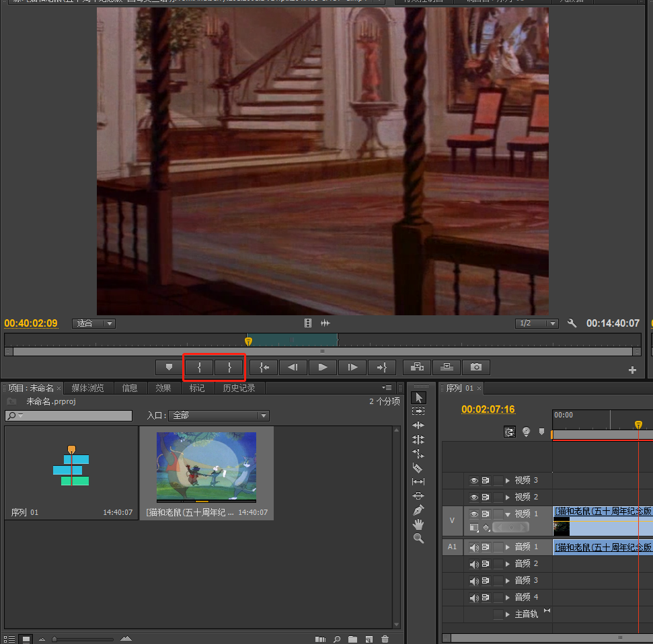Open the button editor plus icon

click(632, 370)
